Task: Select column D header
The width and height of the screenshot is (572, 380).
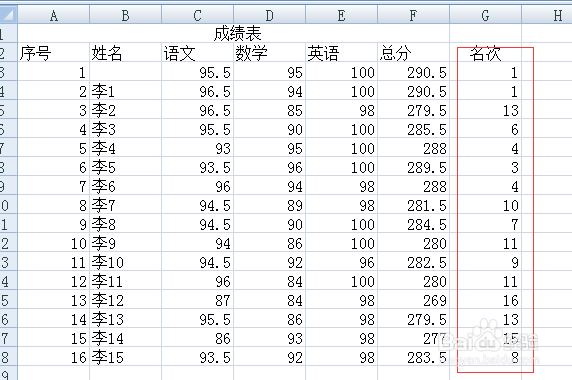Action: pos(269,15)
